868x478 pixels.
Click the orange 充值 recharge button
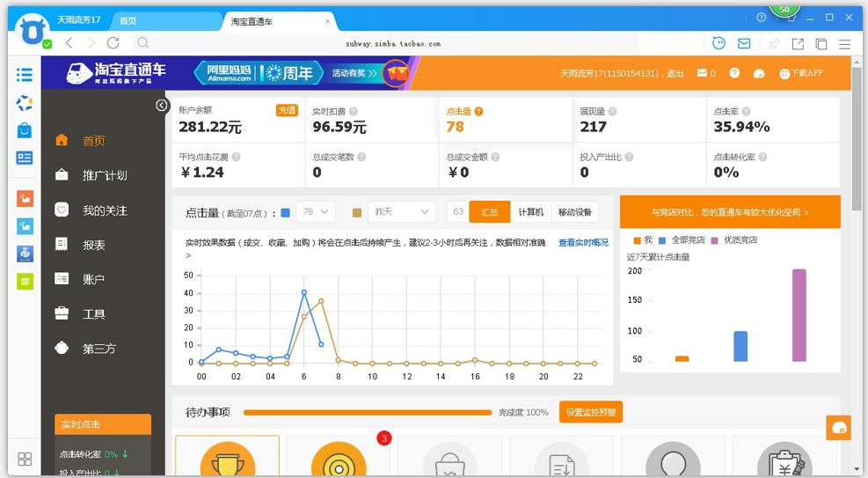(x=287, y=110)
